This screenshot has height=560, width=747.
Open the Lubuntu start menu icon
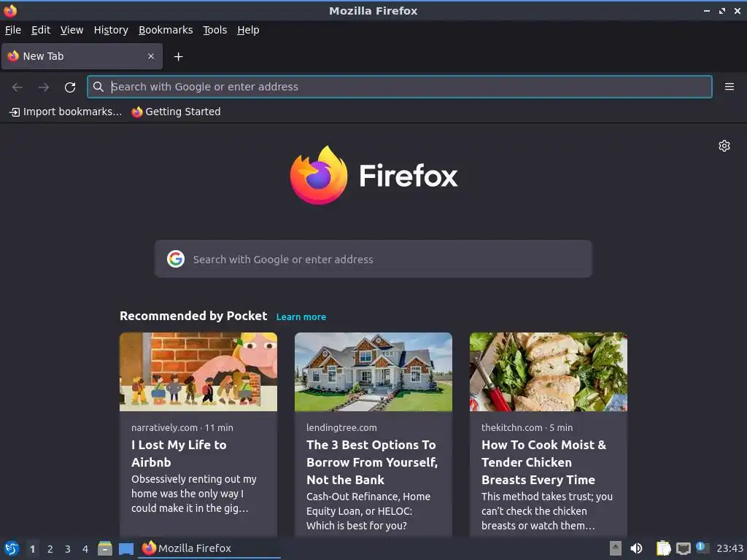tap(12, 548)
